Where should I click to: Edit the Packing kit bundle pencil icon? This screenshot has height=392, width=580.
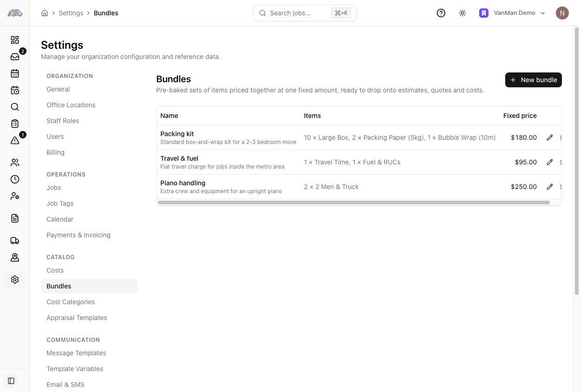click(550, 137)
